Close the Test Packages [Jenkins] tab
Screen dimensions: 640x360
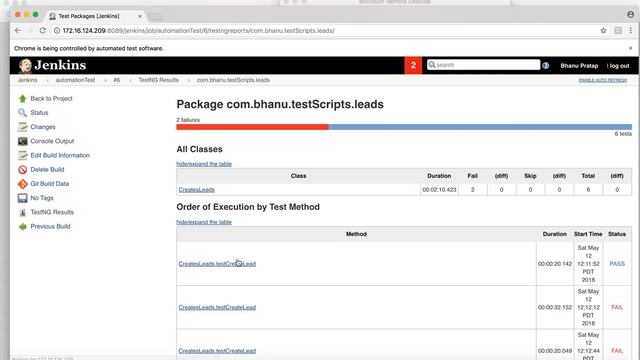[x=140, y=16]
